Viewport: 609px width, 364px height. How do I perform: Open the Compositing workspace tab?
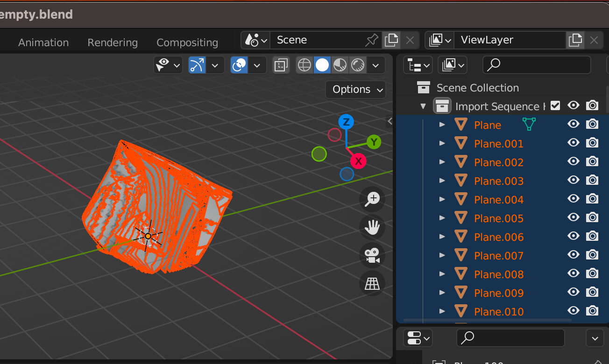[x=187, y=42]
